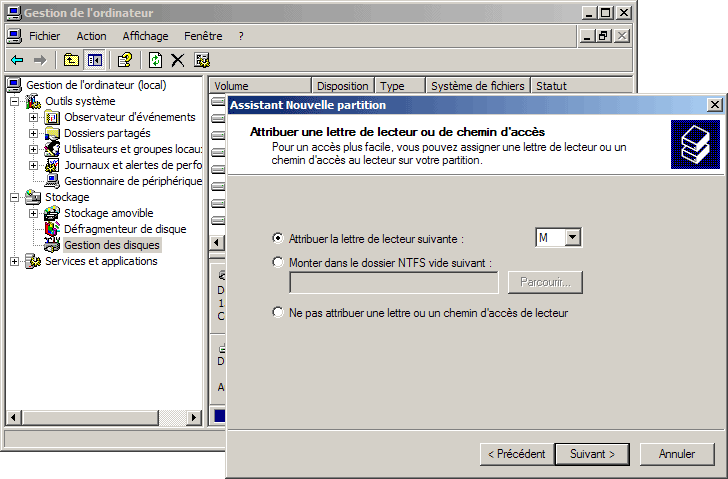This screenshot has width=728, height=479.
Task: Click the Refresh toolbar icon
Action: pos(156,60)
